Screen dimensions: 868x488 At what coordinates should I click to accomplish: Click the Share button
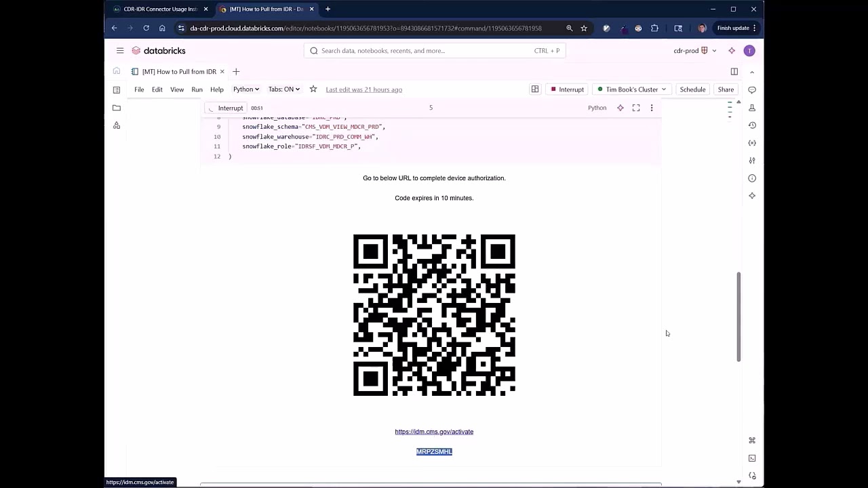tap(726, 89)
